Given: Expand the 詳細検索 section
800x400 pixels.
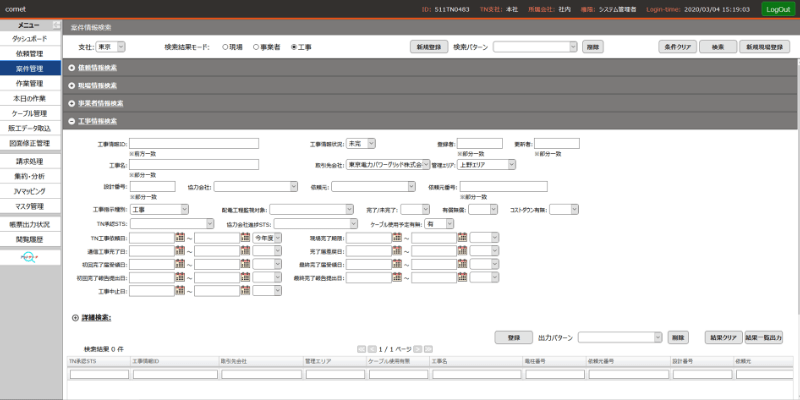Looking at the screenshot, I should (76, 318).
